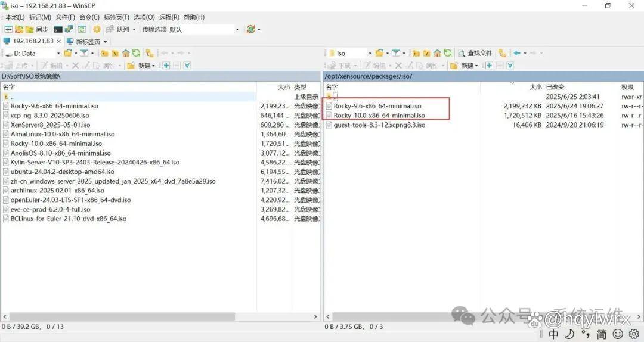
Task: Open the 本地(L) menu
Action: 15,17
